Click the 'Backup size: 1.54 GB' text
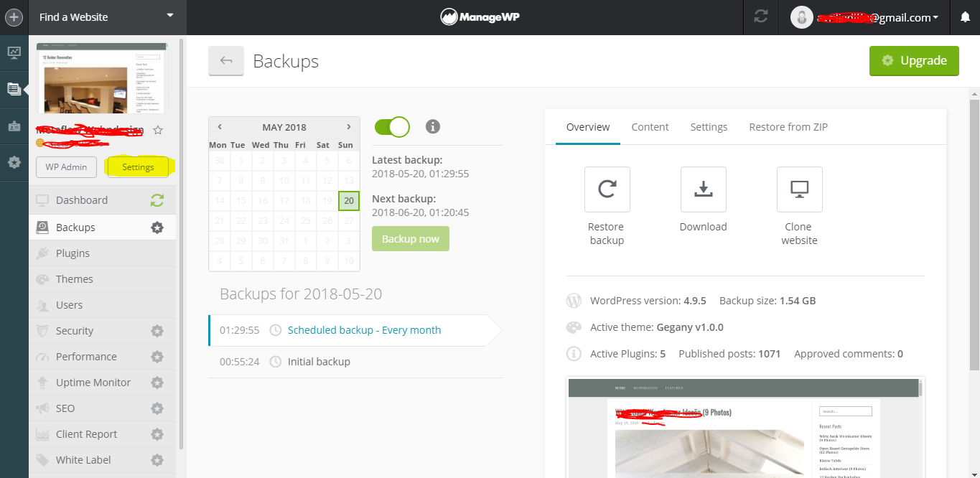This screenshot has width=980, height=478. click(x=767, y=301)
